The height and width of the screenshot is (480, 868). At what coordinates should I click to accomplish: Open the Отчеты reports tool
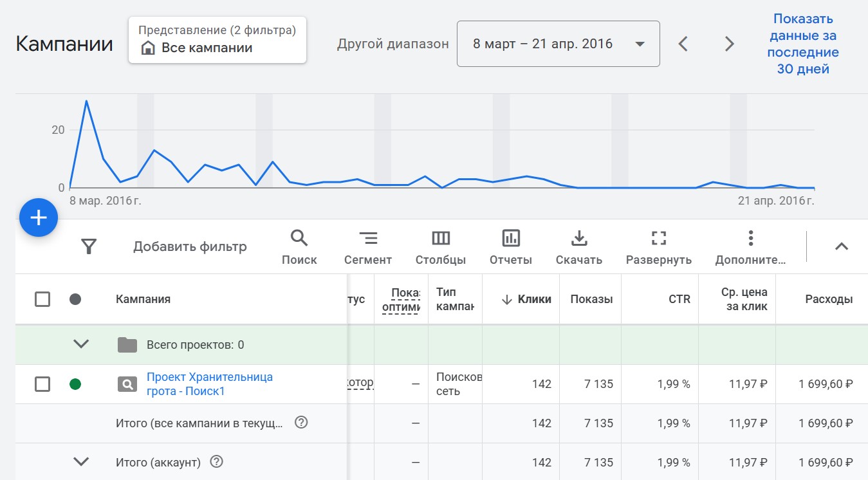511,248
